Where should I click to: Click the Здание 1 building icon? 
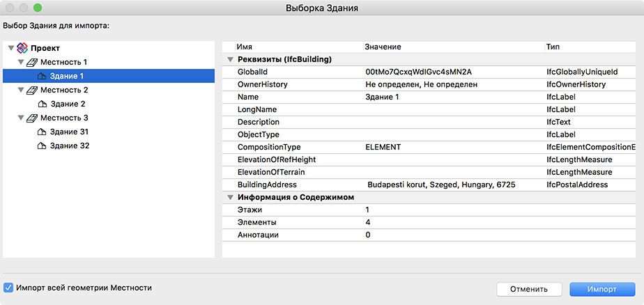pyautogui.click(x=42, y=76)
